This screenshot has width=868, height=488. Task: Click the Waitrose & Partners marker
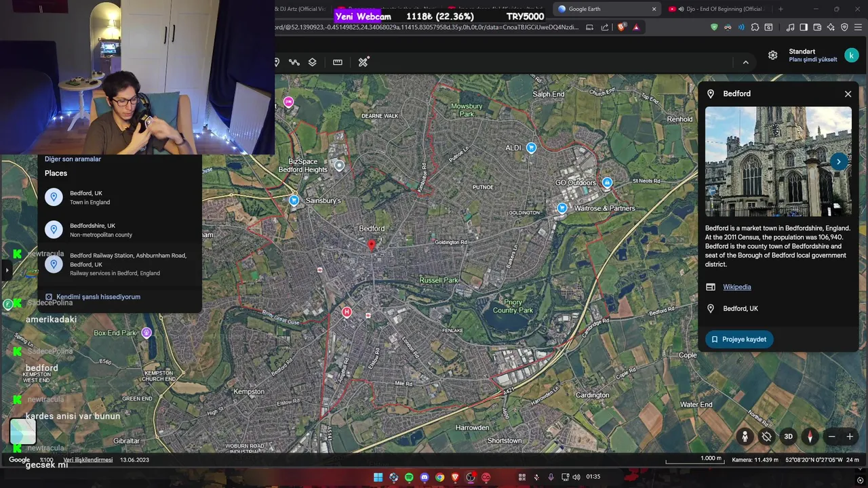point(562,208)
